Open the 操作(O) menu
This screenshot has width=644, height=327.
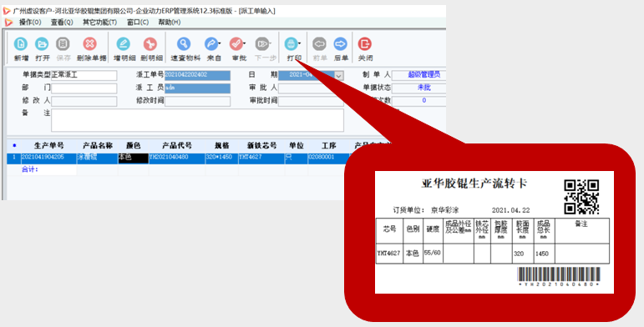click(x=30, y=23)
